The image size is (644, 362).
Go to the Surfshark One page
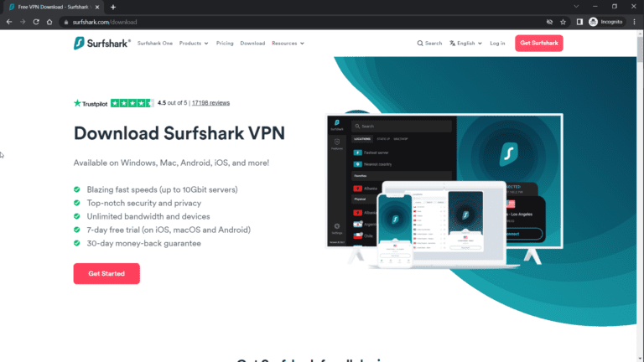[155, 43]
